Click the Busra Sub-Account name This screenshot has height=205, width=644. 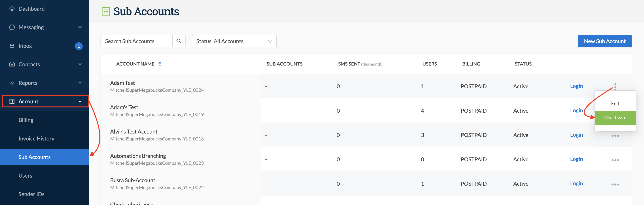133,180
